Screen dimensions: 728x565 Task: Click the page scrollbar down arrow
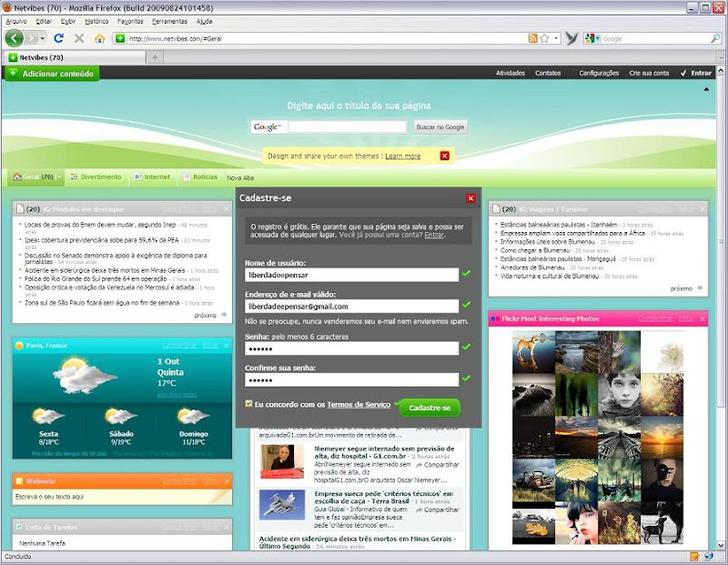point(721,546)
